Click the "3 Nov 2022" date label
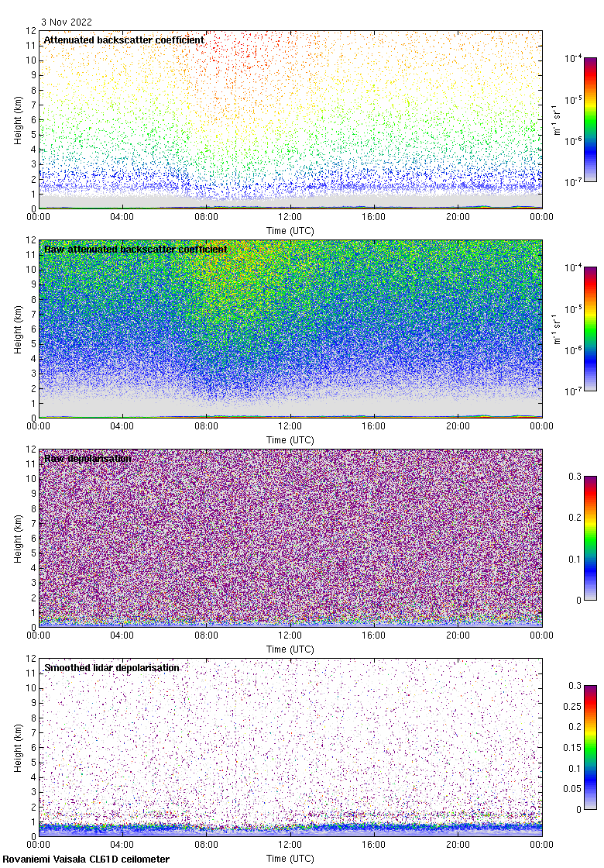This screenshot has width=604, height=868. (67, 22)
